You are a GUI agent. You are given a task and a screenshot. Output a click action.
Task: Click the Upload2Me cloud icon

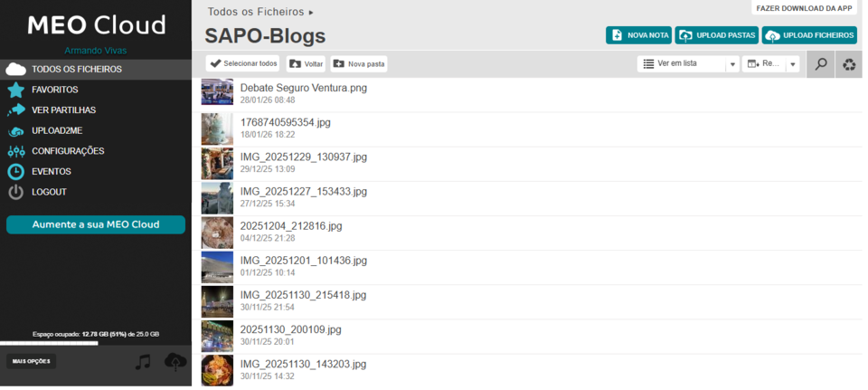(x=16, y=131)
